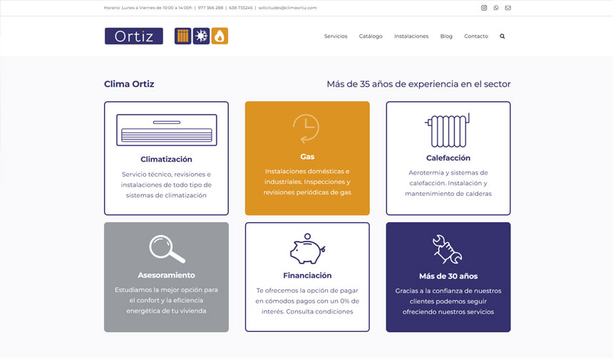613x364 pixels.
Task: Click the Calefacción heading
Action: click(x=448, y=158)
